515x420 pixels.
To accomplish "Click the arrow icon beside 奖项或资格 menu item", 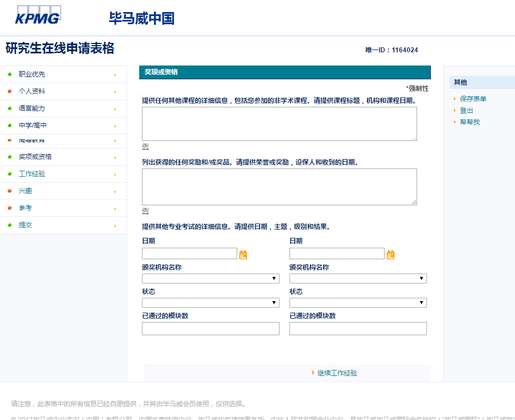I will coord(116,158).
